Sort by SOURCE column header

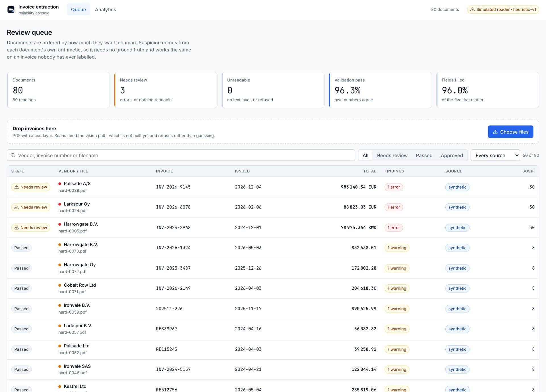click(x=454, y=171)
